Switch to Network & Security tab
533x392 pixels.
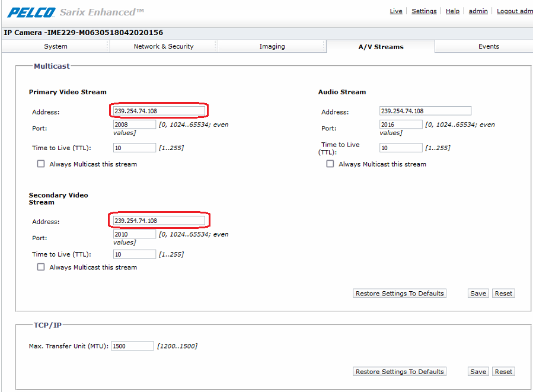click(x=164, y=46)
